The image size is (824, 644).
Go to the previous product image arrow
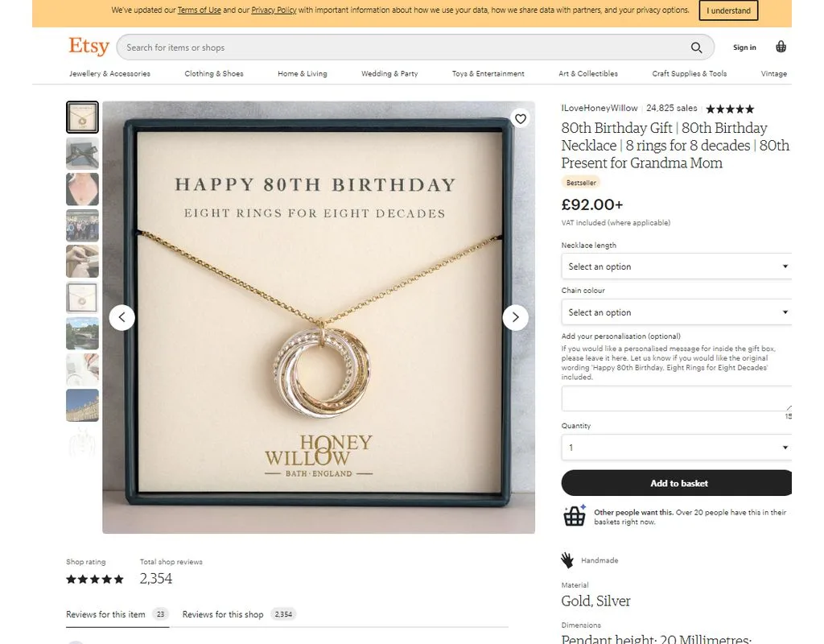point(122,317)
